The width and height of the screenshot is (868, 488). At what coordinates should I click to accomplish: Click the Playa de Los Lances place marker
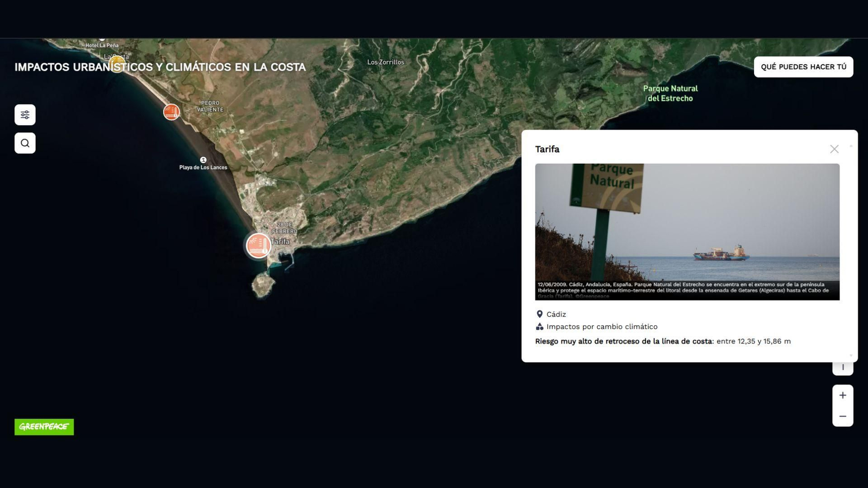(x=203, y=160)
